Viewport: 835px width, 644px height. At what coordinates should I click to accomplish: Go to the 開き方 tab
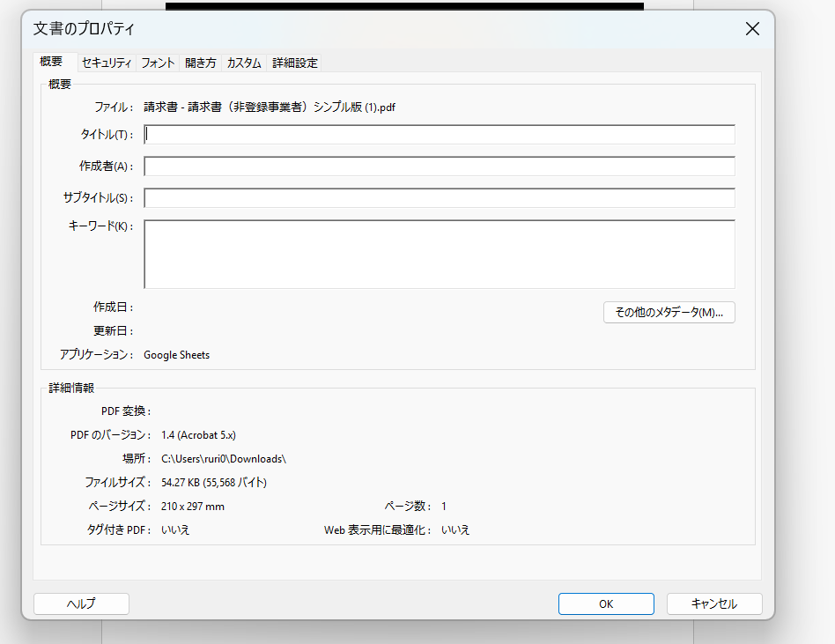(x=200, y=63)
